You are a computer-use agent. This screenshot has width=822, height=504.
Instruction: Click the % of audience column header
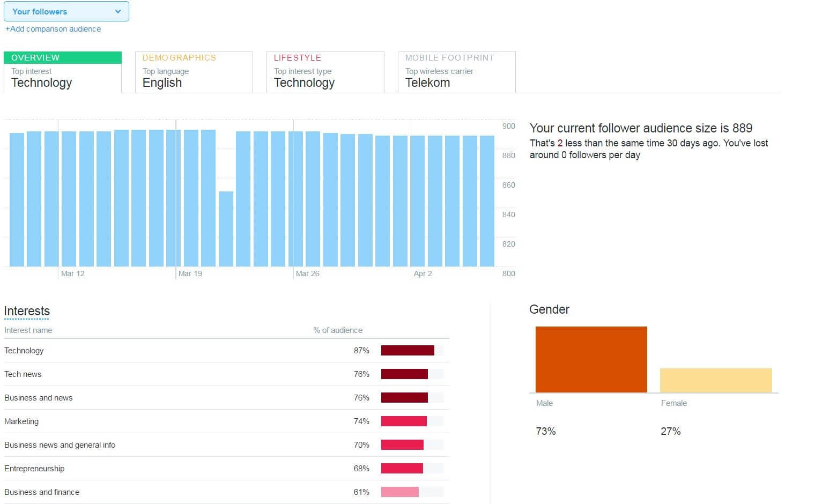pos(338,330)
